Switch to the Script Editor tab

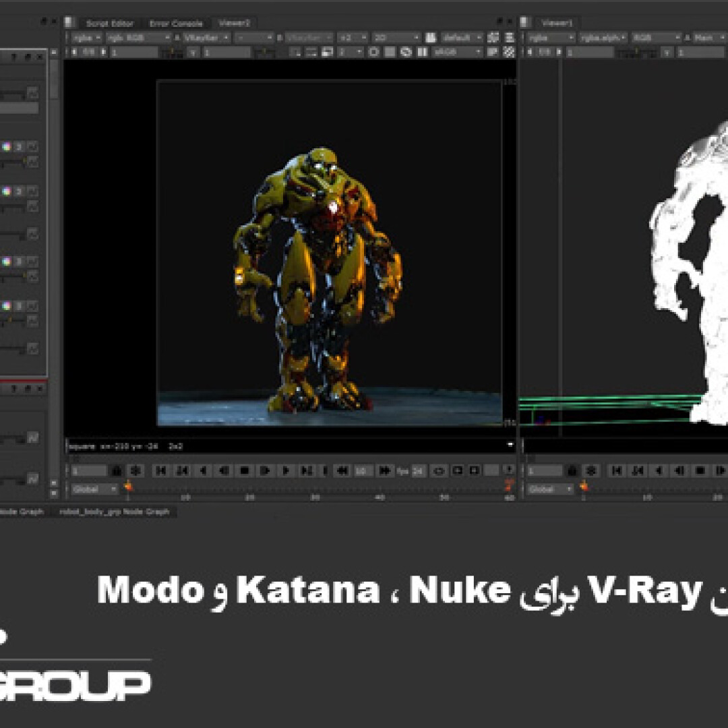click(111, 24)
